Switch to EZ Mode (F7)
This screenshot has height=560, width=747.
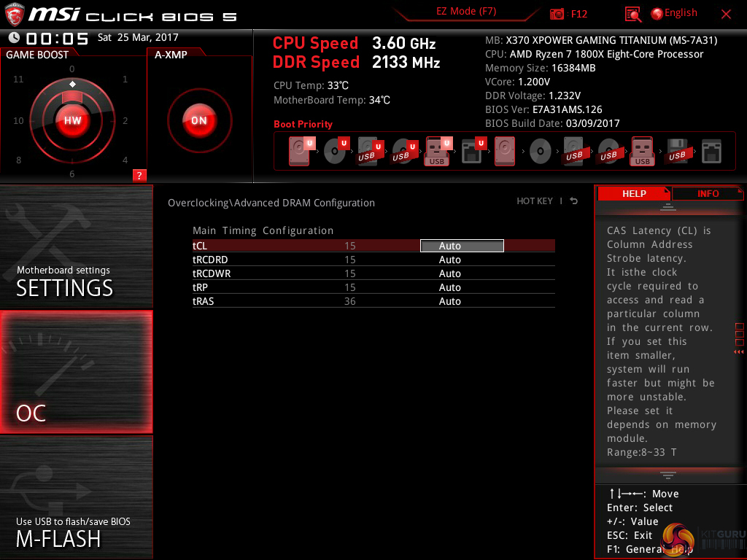click(x=466, y=12)
